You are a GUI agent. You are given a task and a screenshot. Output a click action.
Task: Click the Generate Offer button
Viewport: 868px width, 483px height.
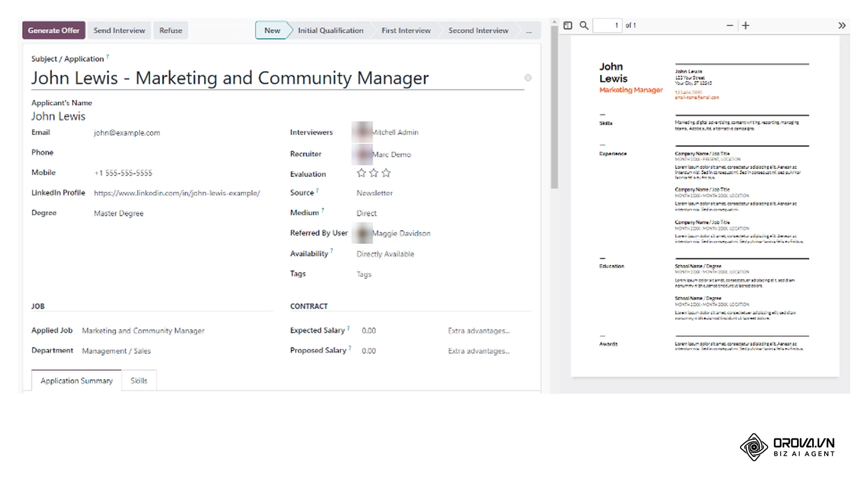coord(54,30)
